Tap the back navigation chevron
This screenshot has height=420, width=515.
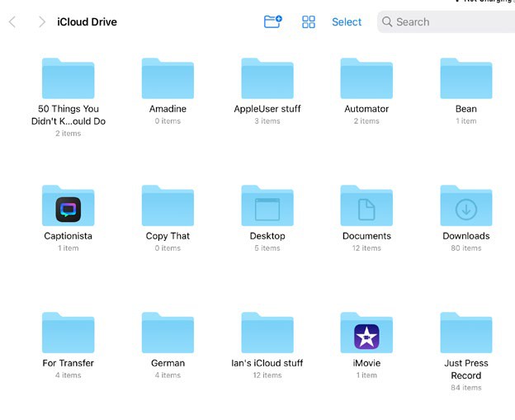coord(12,22)
